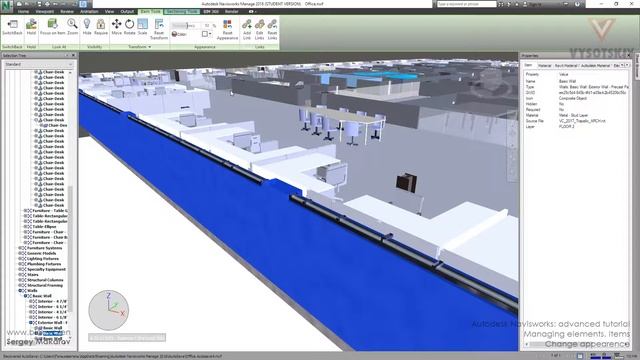Expand the Generic Models tree node
640x360 pixels.
[x=20, y=253]
